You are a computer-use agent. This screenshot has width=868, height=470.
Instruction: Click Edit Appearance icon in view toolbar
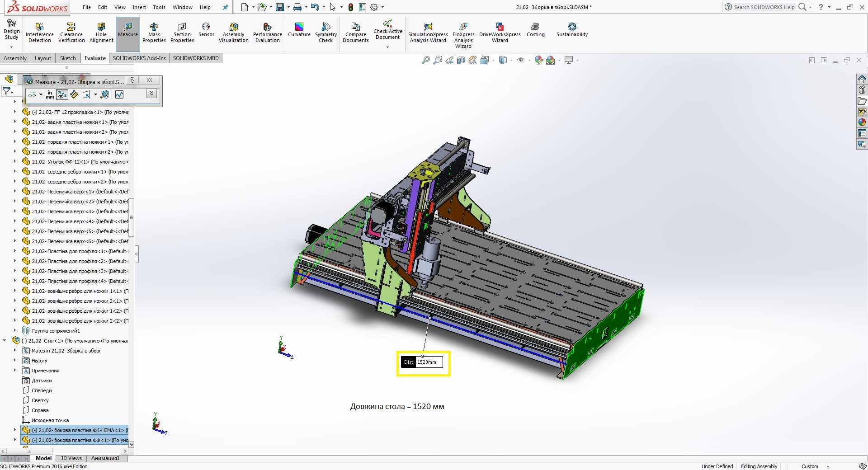(538, 60)
